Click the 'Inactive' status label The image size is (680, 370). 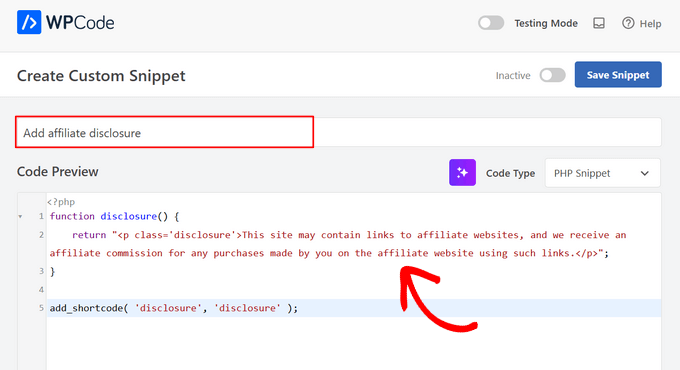pyautogui.click(x=513, y=75)
